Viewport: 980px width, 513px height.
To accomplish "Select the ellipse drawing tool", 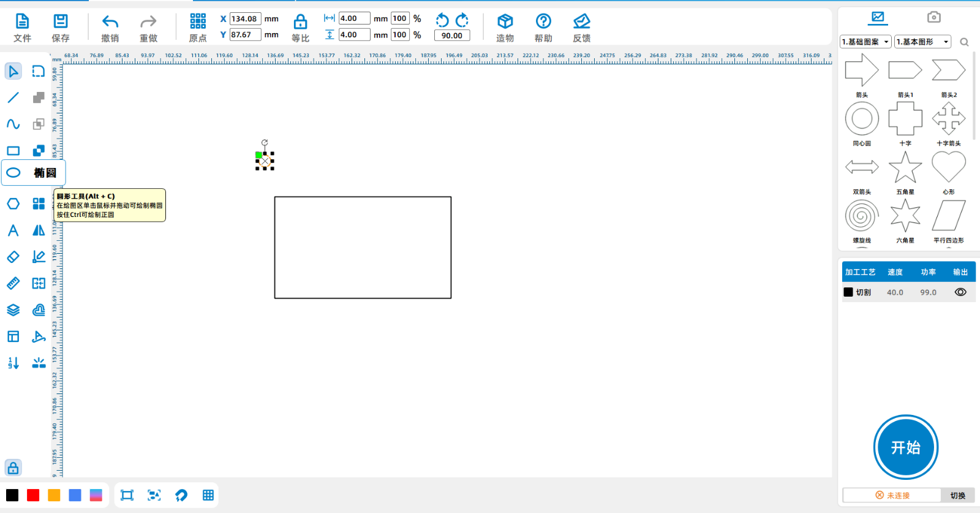I will click(x=13, y=173).
